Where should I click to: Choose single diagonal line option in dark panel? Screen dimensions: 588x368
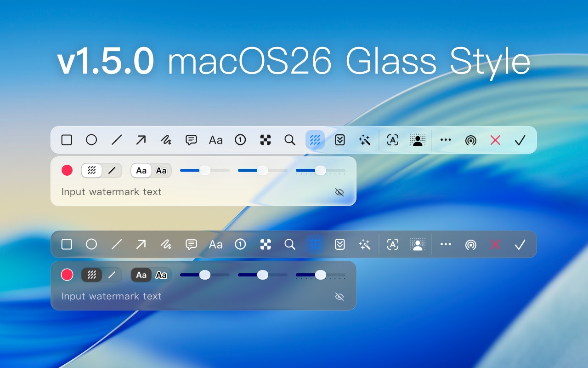pos(112,275)
